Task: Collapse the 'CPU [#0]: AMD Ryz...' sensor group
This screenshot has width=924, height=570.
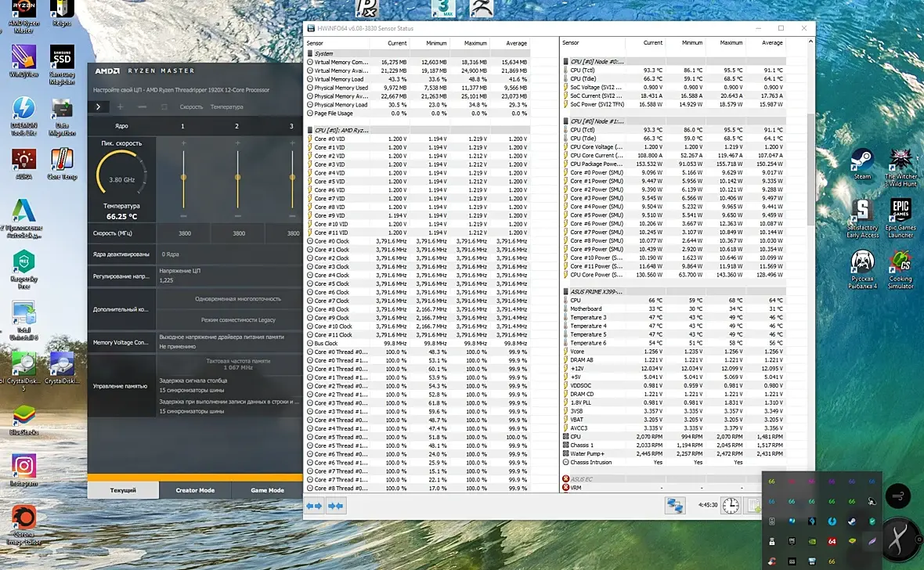Action: click(341, 130)
